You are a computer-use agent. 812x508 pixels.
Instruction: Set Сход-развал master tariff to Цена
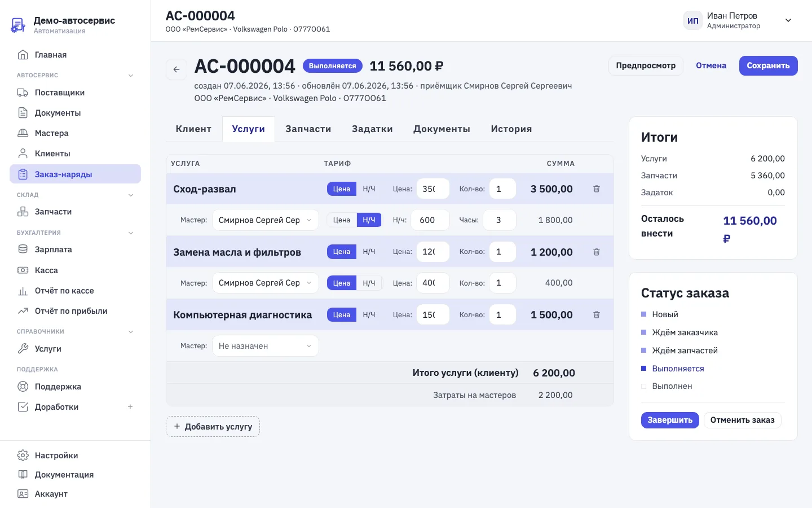(x=342, y=220)
